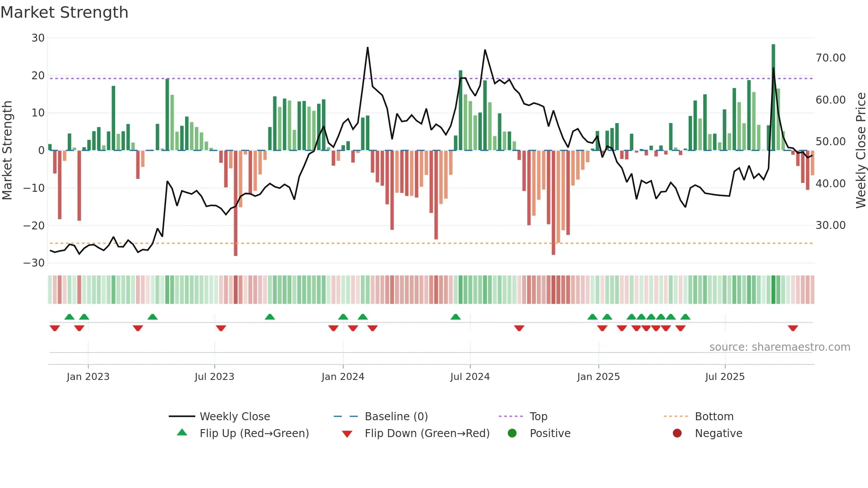
Task: Click the Market Strength chart title
Action: pyautogui.click(x=65, y=12)
